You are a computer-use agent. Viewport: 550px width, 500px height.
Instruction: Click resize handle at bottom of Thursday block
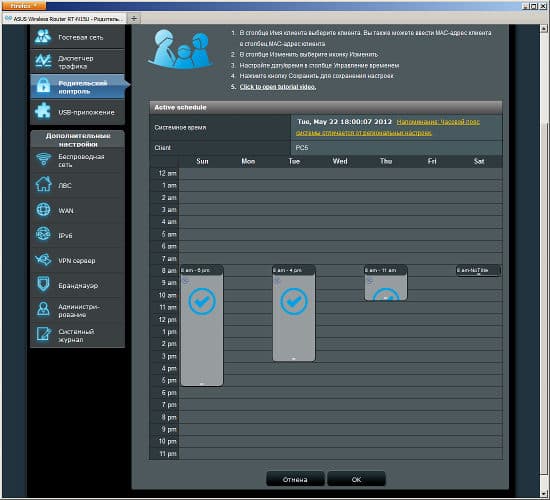[386, 298]
